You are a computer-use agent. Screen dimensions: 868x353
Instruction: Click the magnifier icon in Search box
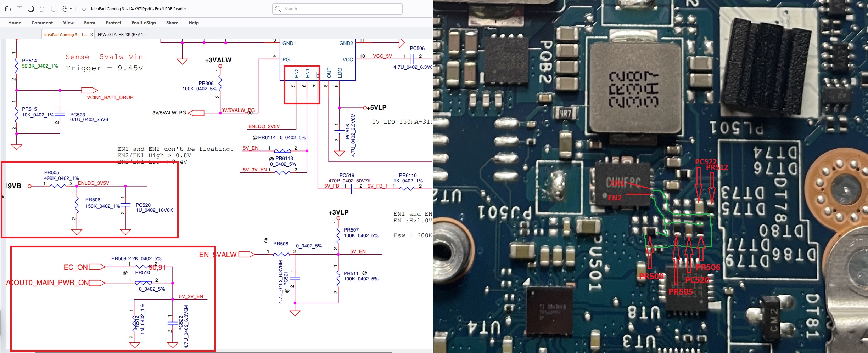(278, 9)
